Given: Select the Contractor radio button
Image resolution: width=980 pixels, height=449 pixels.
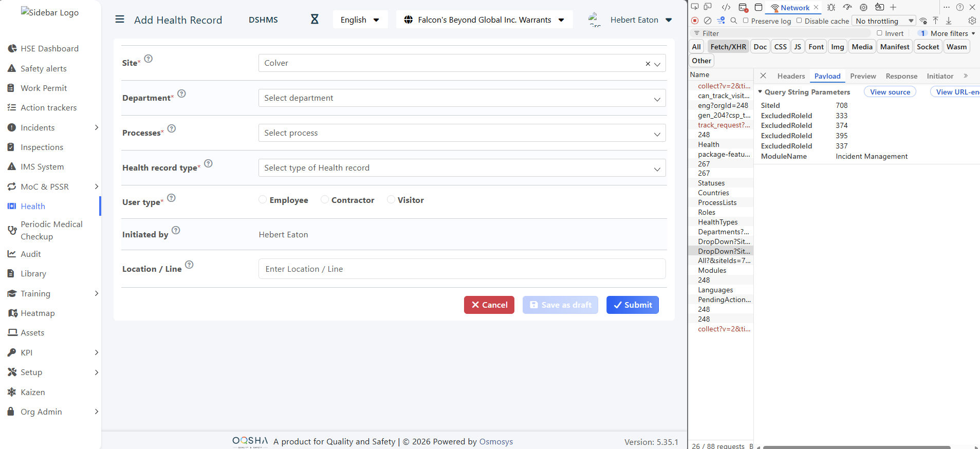Looking at the screenshot, I should (x=325, y=200).
